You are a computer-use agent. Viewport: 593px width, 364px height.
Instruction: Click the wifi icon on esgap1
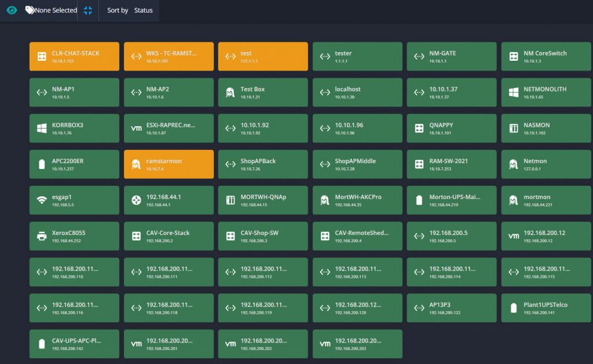(x=42, y=200)
